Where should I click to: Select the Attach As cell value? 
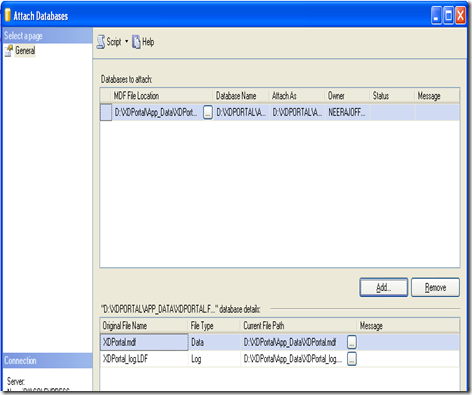[x=297, y=112]
